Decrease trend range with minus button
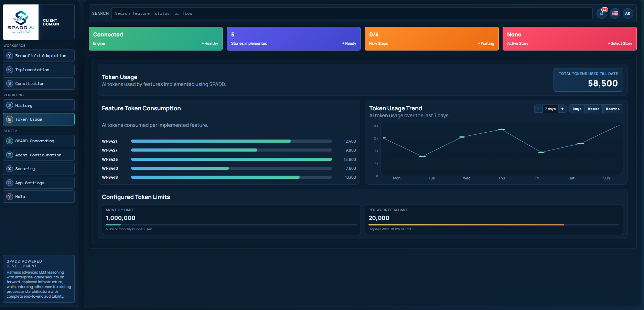The width and height of the screenshot is (644, 310). [x=538, y=109]
